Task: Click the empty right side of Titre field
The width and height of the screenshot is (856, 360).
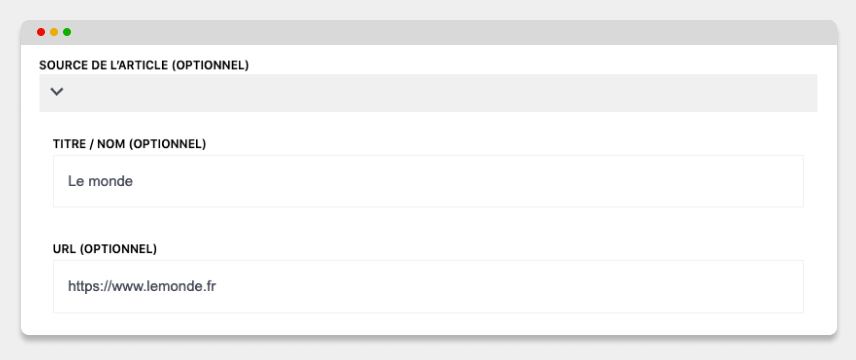Action: pyautogui.click(x=655, y=181)
